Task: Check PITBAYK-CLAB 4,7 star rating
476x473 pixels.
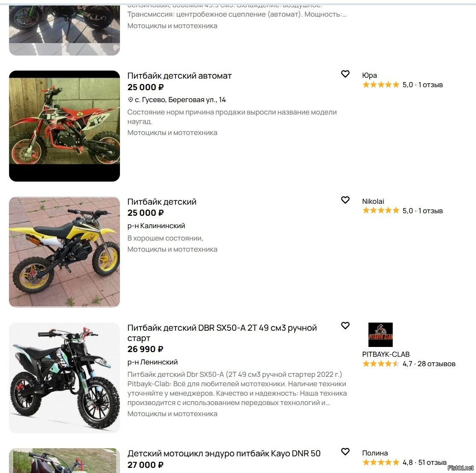Action: pyautogui.click(x=381, y=364)
